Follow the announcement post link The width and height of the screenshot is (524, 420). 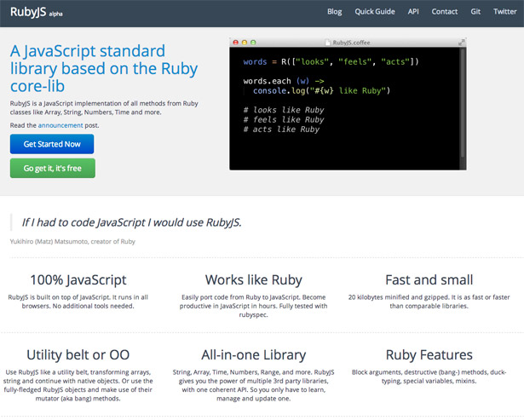coord(60,125)
